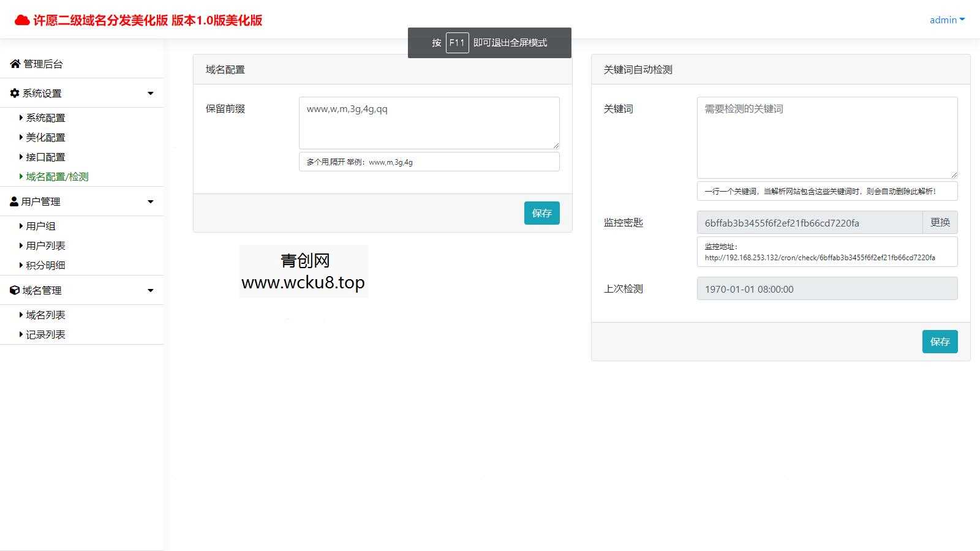Click 保存 in the 域名配置 panel
980x551 pixels.
pos(541,212)
